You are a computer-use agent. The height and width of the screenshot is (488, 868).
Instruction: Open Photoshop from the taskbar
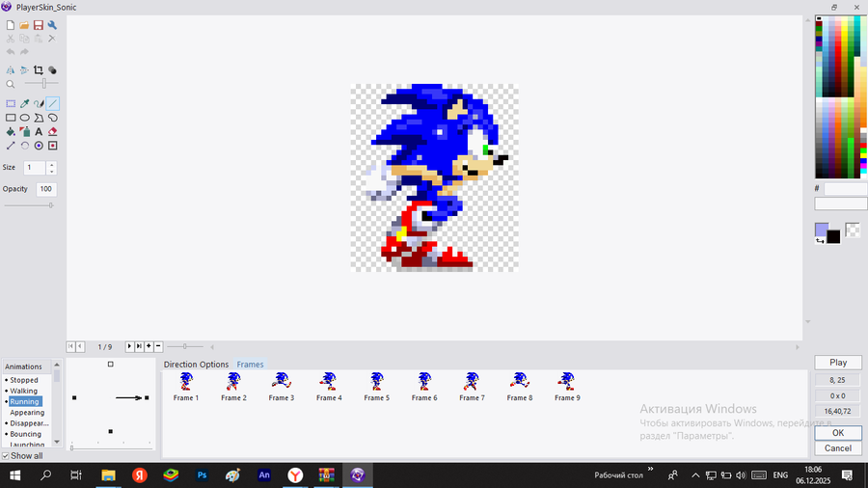[x=203, y=475]
